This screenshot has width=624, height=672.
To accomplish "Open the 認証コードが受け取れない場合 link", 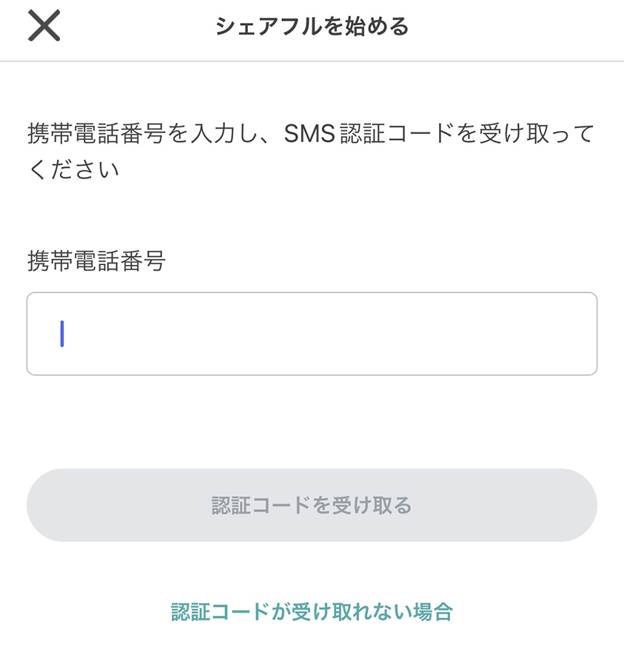I will [x=312, y=611].
